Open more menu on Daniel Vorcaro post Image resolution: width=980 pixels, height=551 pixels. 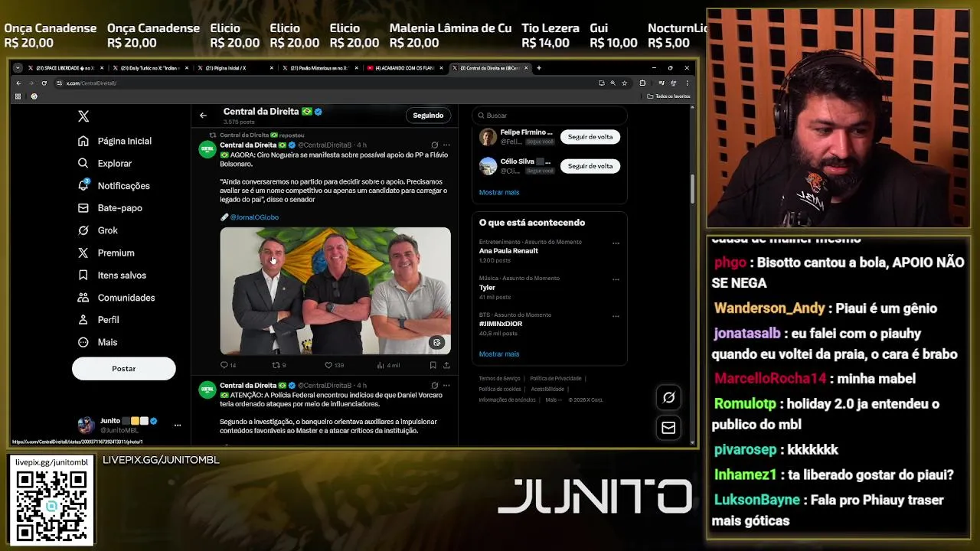(x=446, y=385)
